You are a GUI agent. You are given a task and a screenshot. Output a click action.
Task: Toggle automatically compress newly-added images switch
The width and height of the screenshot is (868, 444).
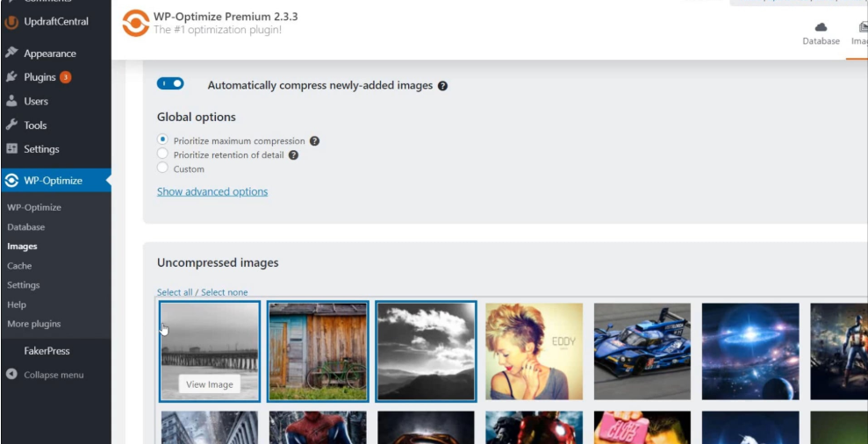170,83
